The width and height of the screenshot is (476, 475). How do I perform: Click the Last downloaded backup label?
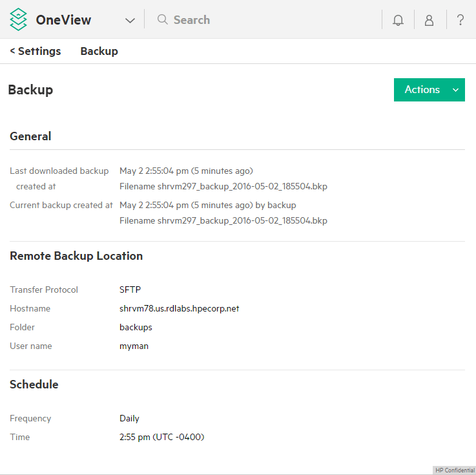59,178
